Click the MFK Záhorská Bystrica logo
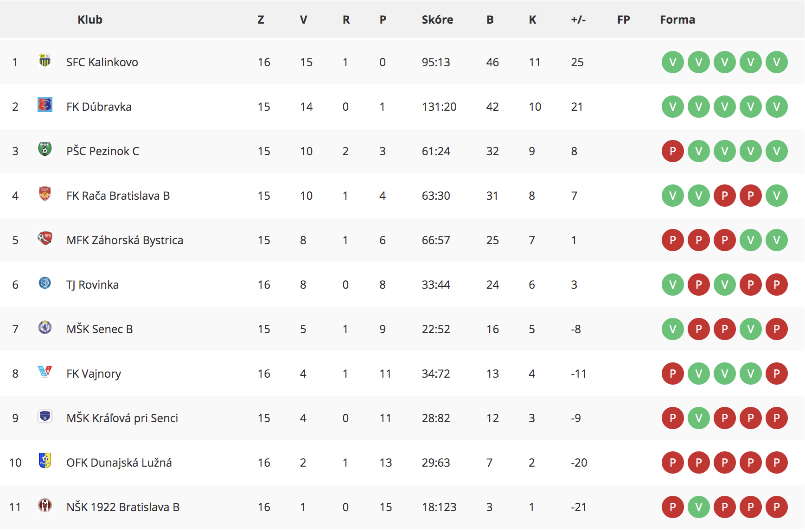Screen dimensions: 805x532 [45, 238]
